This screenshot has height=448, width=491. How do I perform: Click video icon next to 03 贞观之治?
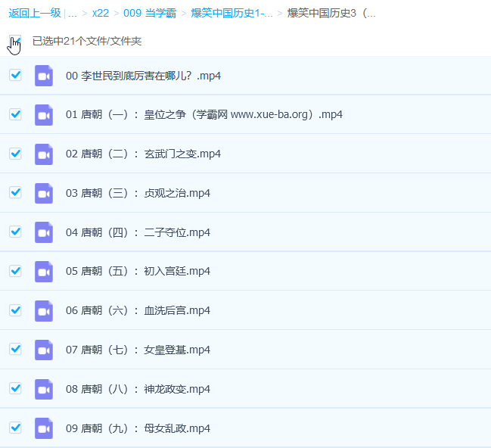[44, 193]
